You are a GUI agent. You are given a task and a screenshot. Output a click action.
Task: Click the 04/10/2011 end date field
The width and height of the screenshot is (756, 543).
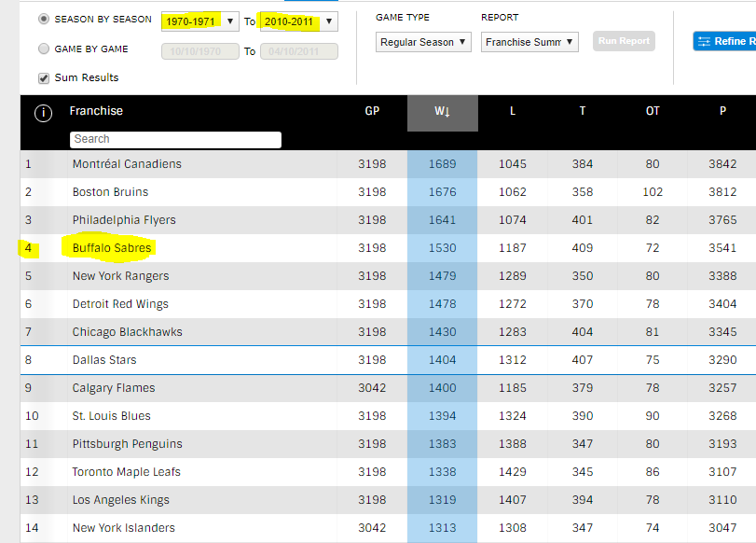(x=299, y=51)
